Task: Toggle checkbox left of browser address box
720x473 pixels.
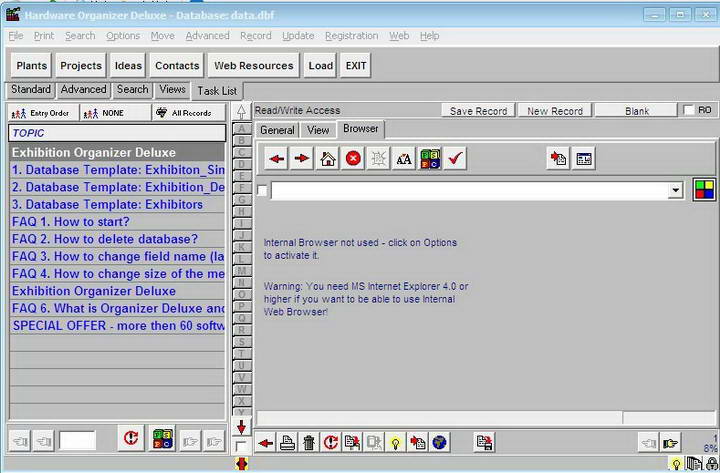Action: [262, 190]
